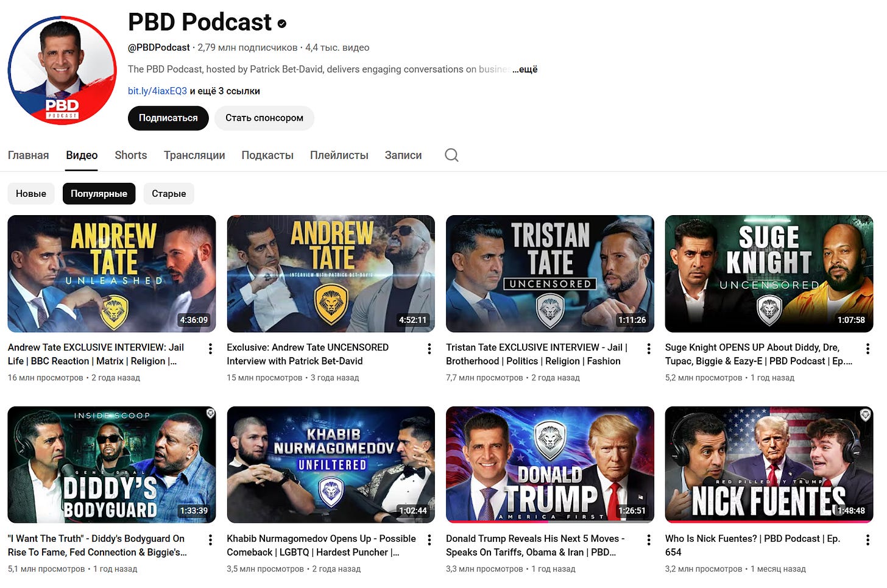Screen dimensions: 887x588
Task: Open Andrew Tate UNLEASHED video thumbnail
Action: (111, 274)
